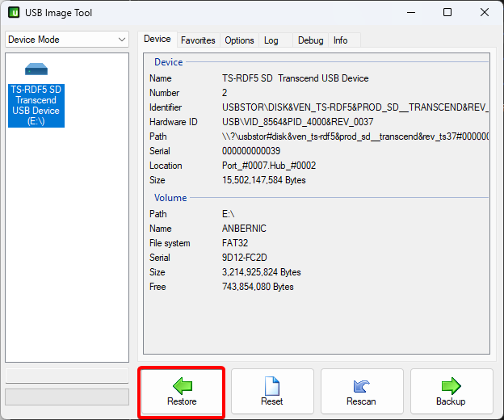Screen dimensions: 504x420
Task: Start Backup with the green right arrow
Action: (451, 392)
